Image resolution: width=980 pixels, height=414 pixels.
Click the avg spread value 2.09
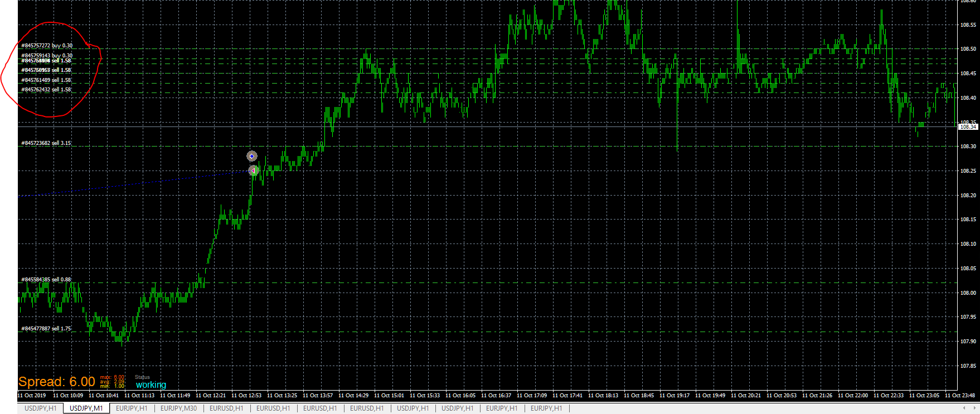pos(119,382)
